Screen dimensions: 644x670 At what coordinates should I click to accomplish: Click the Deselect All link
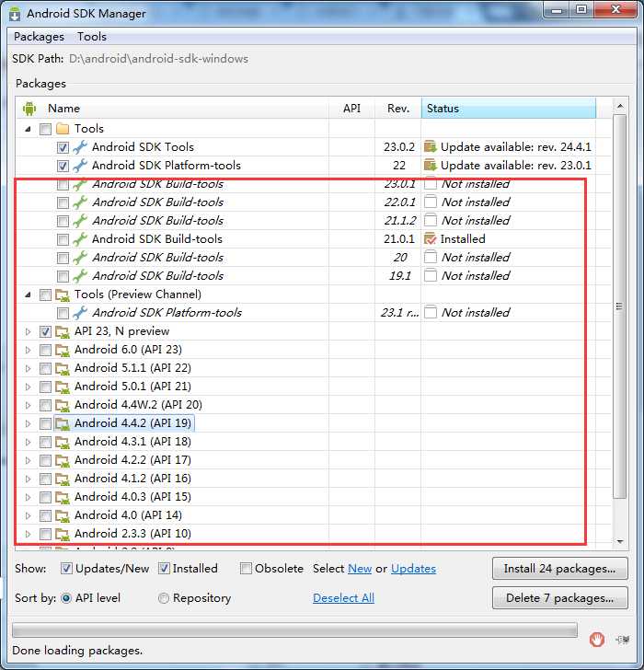pos(343,598)
